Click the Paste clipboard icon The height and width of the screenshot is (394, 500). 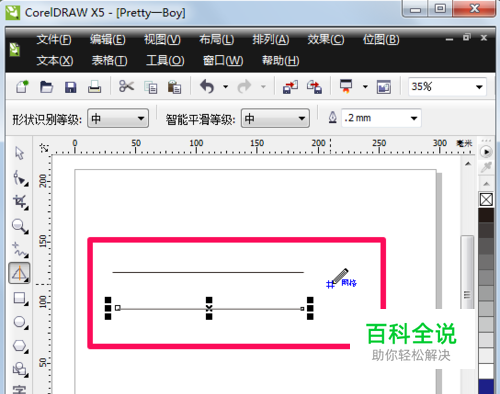[x=174, y=87]
